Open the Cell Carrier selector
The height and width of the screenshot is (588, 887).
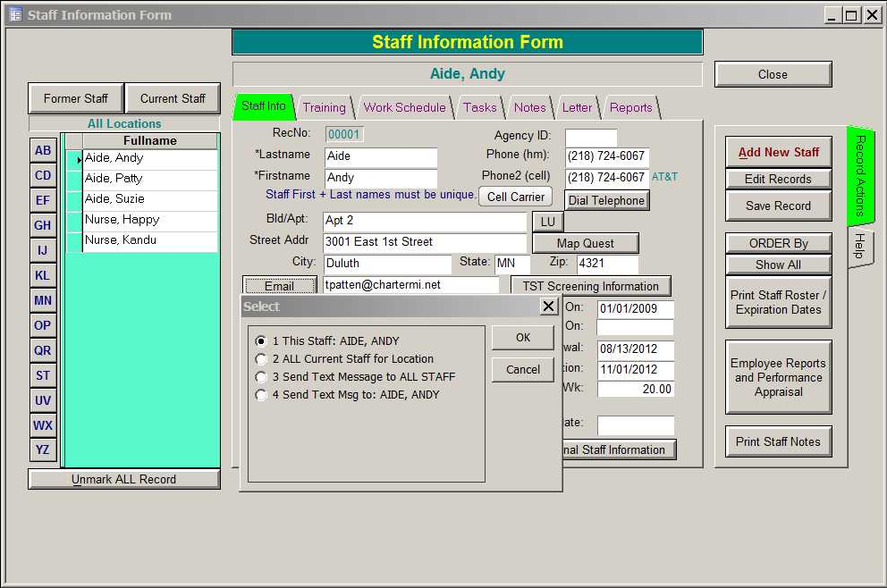516,197
